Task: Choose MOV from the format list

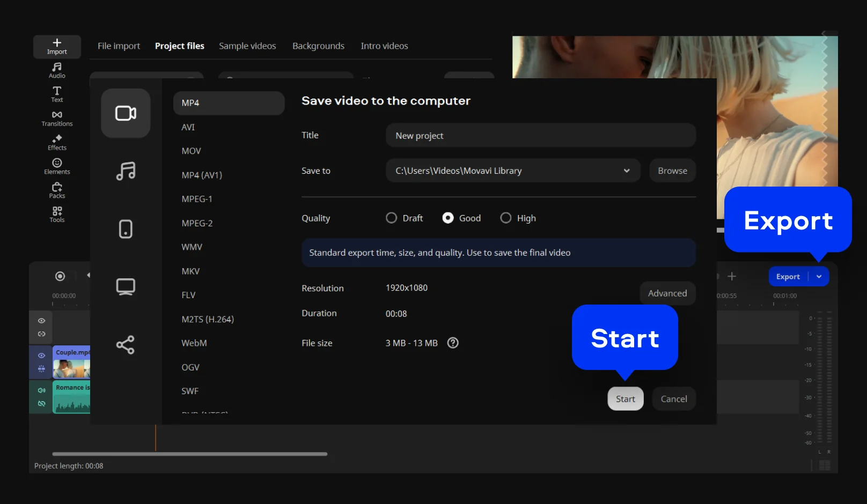Action: [191, 151]
